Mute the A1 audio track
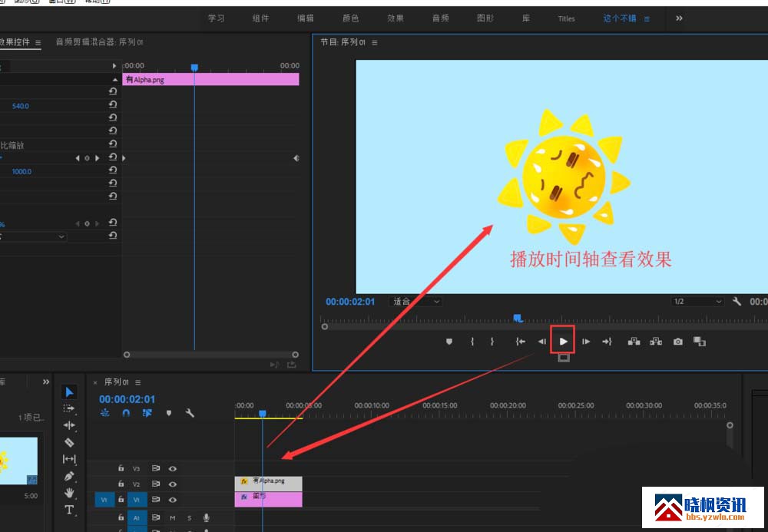This screenshot has height=532, width=768. tap(172, 517)
